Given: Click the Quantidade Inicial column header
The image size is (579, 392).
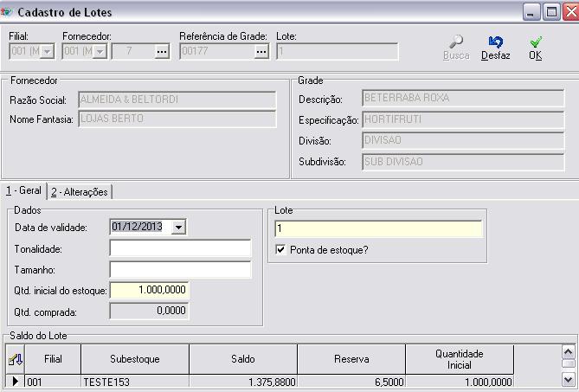Looking at the screenshot, I should click(x=460, y=359).
